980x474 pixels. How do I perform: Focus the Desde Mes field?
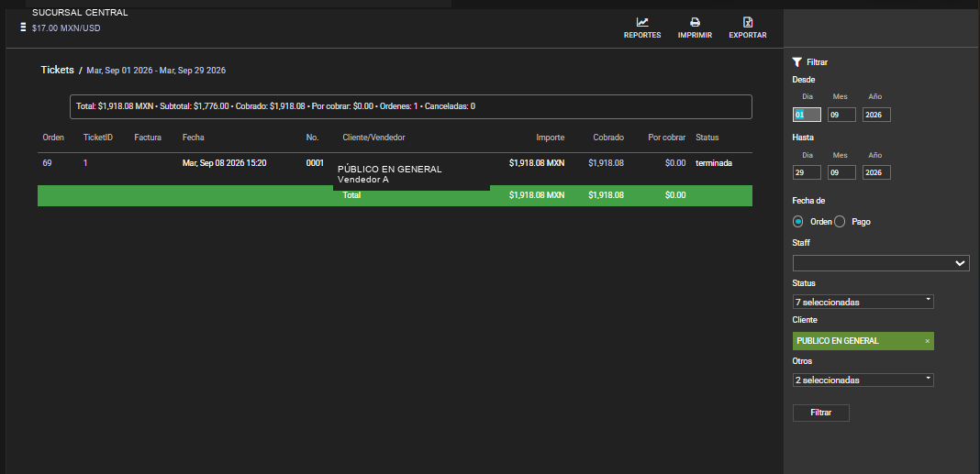[x=841, y=115]
